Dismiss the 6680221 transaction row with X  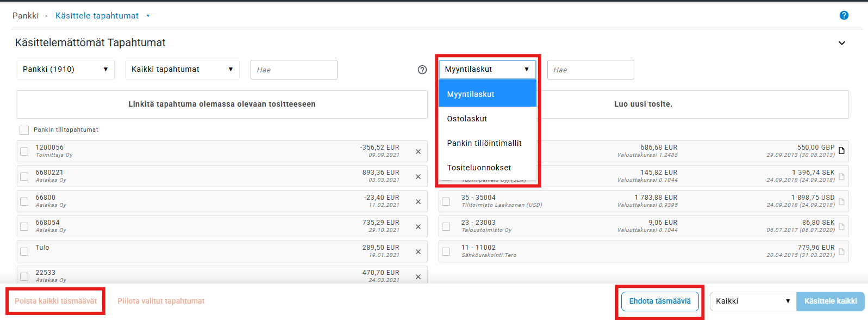[x=418, y=177]
